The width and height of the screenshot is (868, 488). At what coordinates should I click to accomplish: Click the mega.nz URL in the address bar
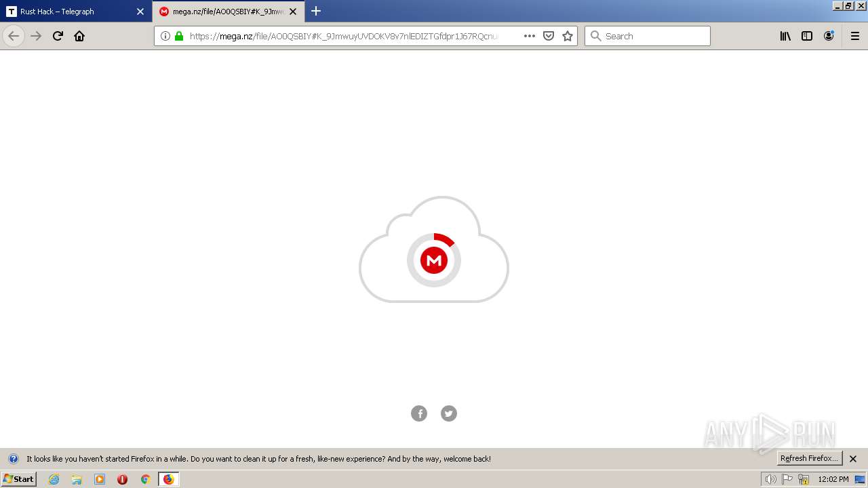(x=344, y=36)
